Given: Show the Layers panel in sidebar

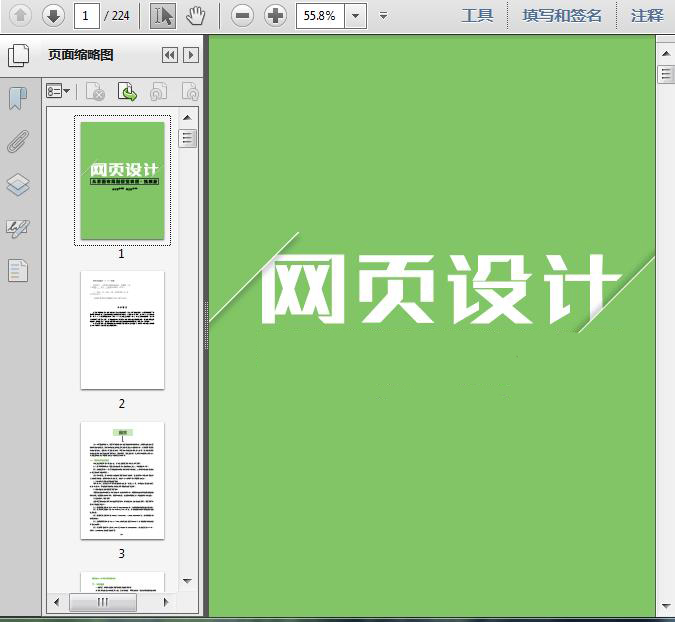Looking at the screenshot, I should click(18, 184).
